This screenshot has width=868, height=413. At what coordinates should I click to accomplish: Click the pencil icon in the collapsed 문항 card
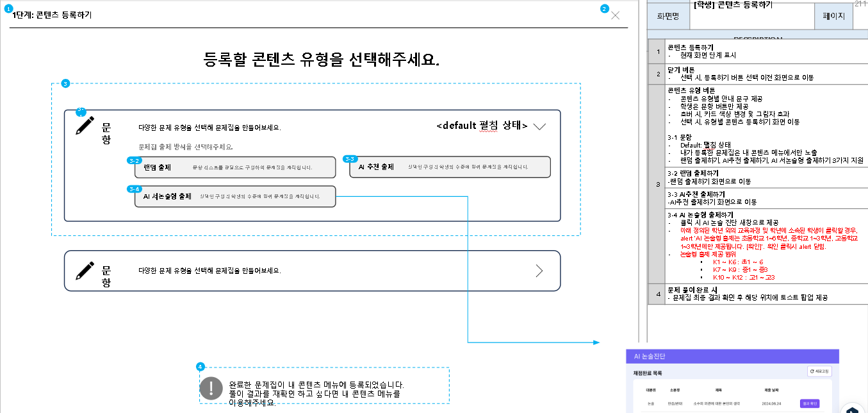click(x=85, y=270)
